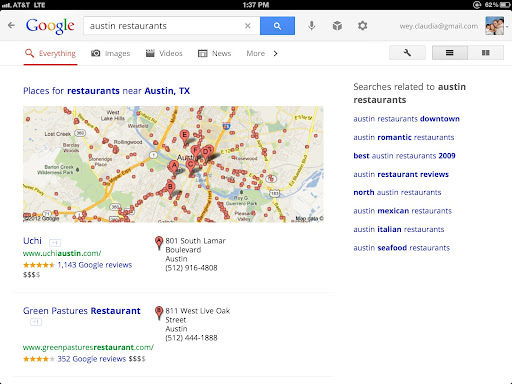Toggle the +1 button next to Uchi
Screen dimensions: 512x384
coord(55,242)
